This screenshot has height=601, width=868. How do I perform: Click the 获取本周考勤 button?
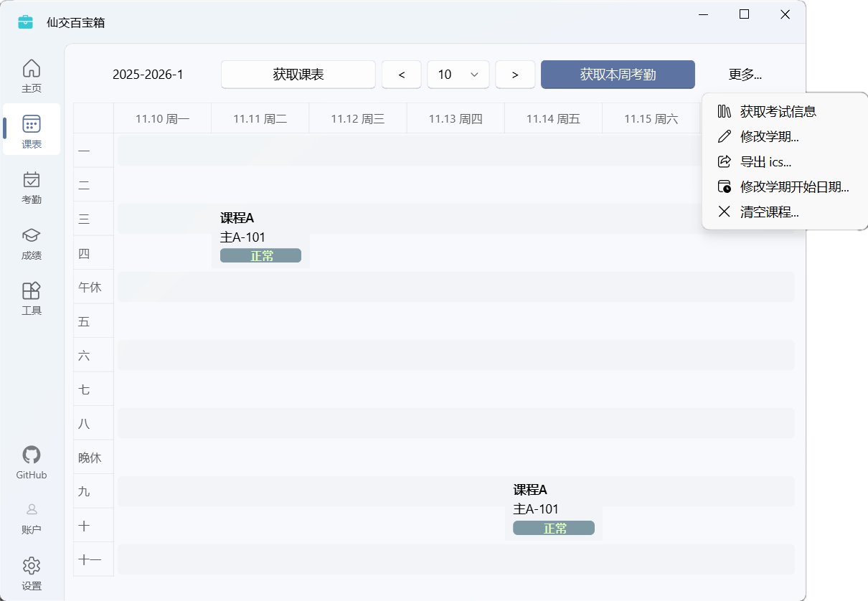pyautogui.click(x=618, y=75)
